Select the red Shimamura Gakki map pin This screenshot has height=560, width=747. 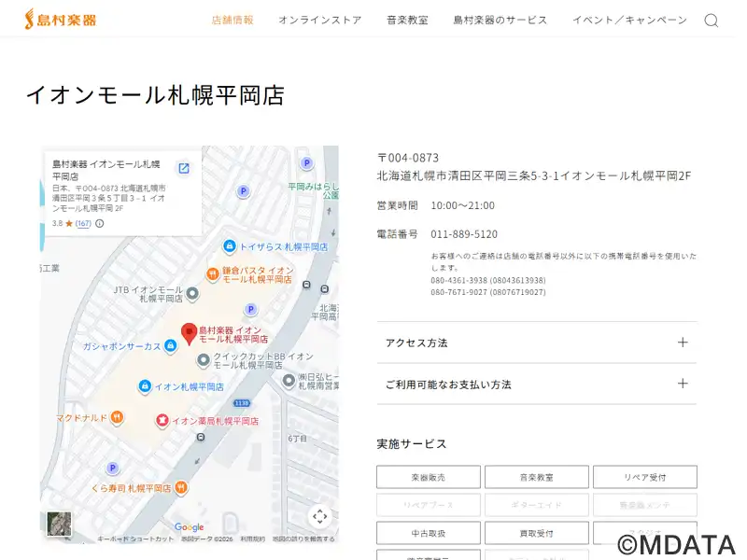click(190, 334)
